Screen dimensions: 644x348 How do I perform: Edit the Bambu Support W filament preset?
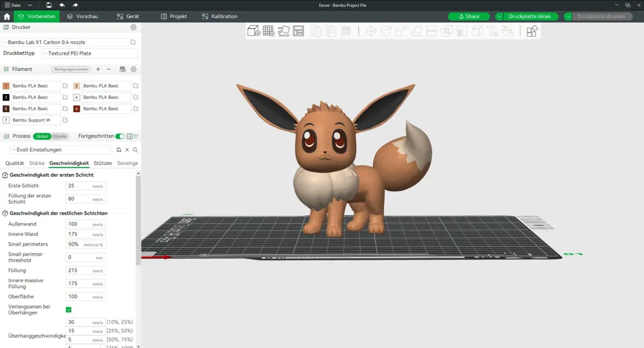[65, 120]
